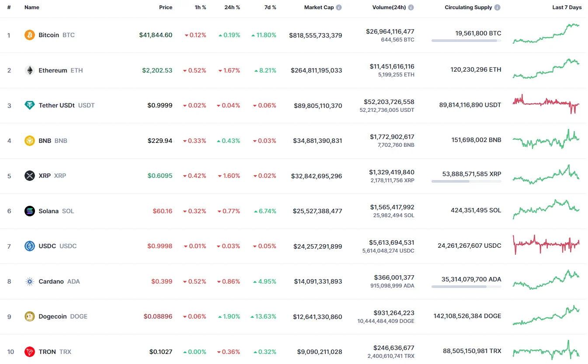This screenshot has height=364, width=588.
Task: Open the USDC coin name link
Action: click(47, 246)
